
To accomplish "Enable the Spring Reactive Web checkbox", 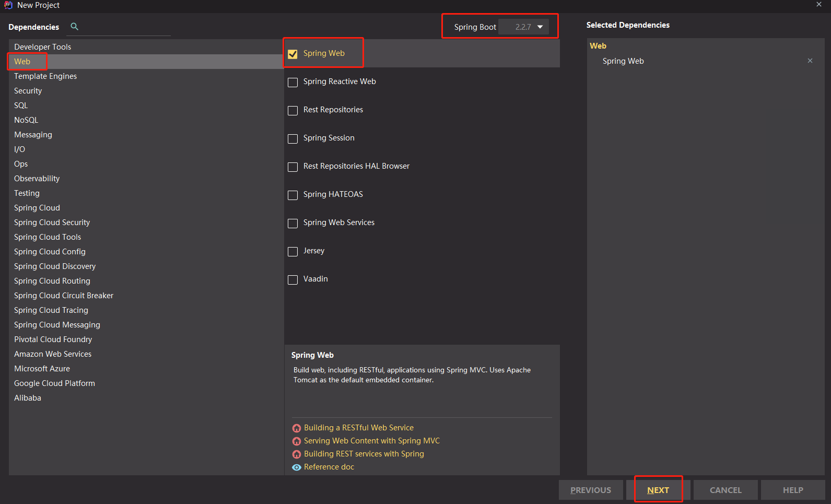I will [293, 82].
